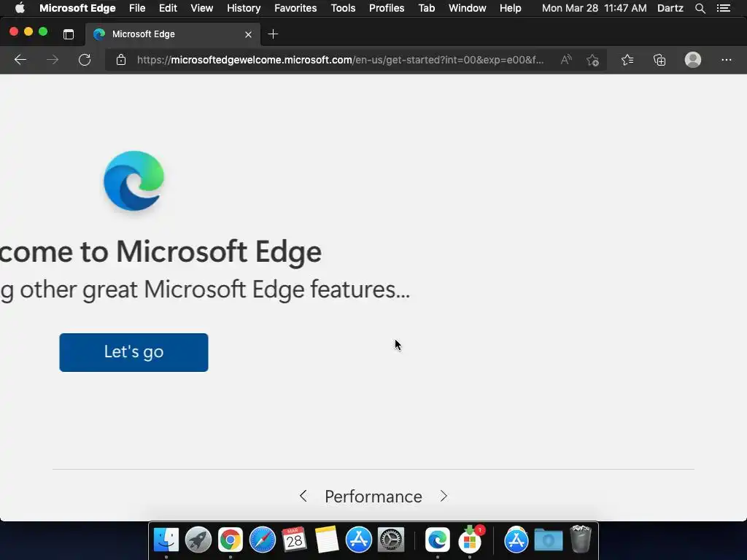Open the Profiles menu

click(x=387, y=8)
